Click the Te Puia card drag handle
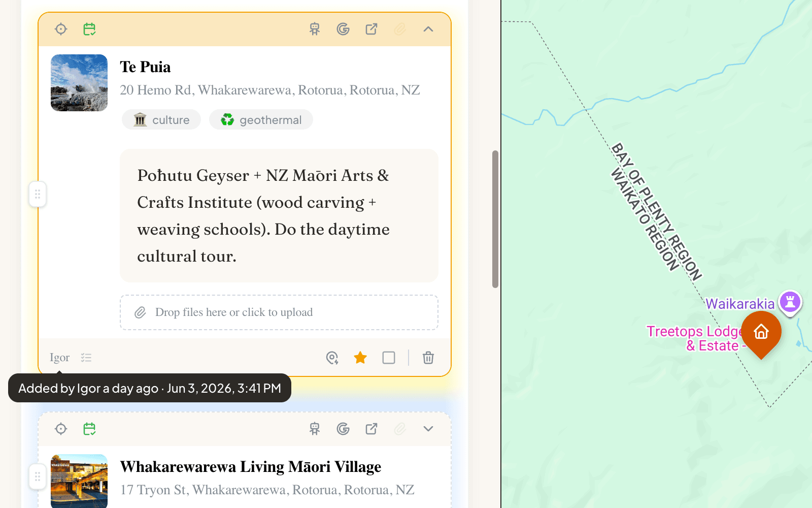Screen dimensions: 812x508 pyautogui.click(x=38, y=194)
